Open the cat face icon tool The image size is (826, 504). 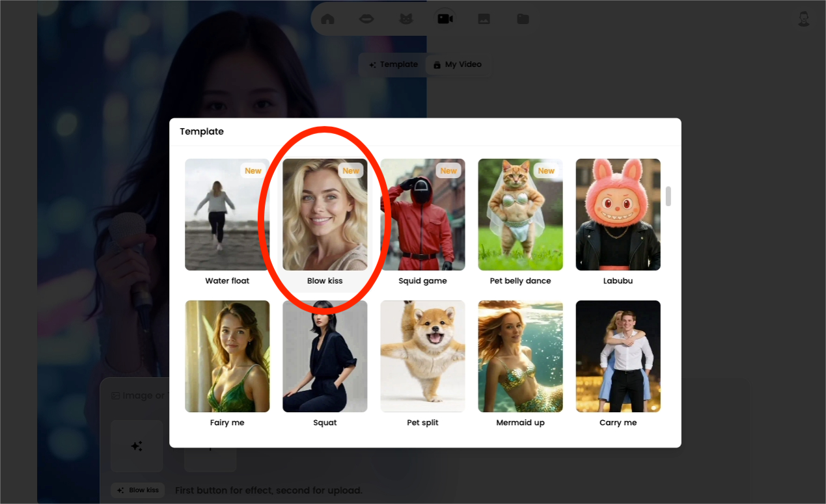point(406,19)
